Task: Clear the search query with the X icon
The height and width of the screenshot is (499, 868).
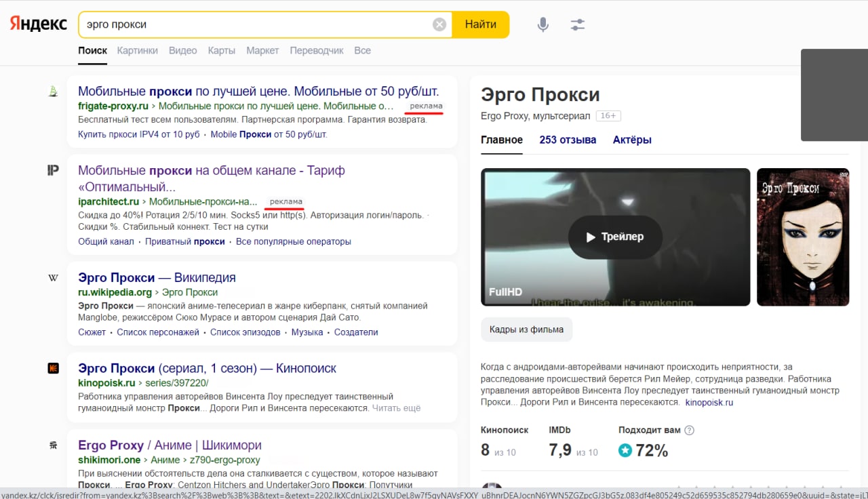Action: click(x=439, y=24)
